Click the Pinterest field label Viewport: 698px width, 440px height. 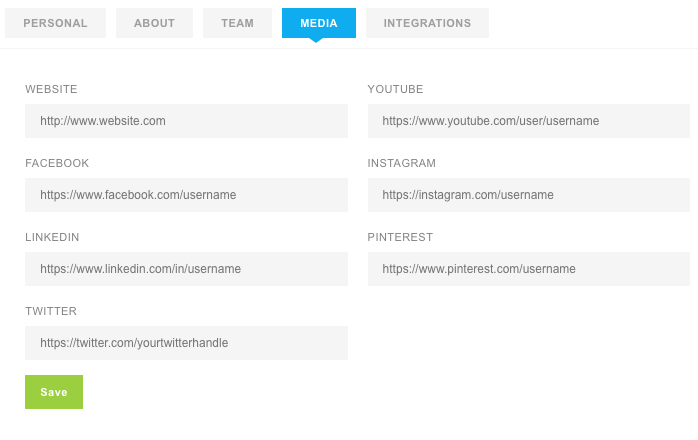[x=400, y=237]
